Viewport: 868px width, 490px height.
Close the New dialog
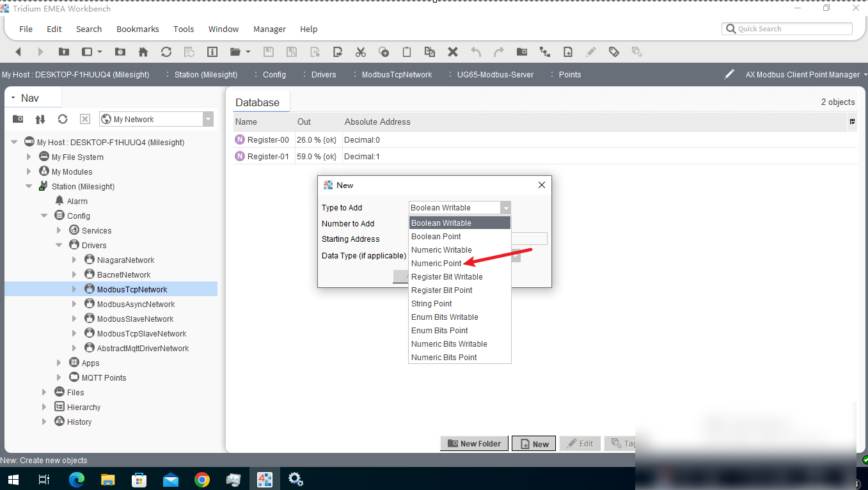coord(542,185)
